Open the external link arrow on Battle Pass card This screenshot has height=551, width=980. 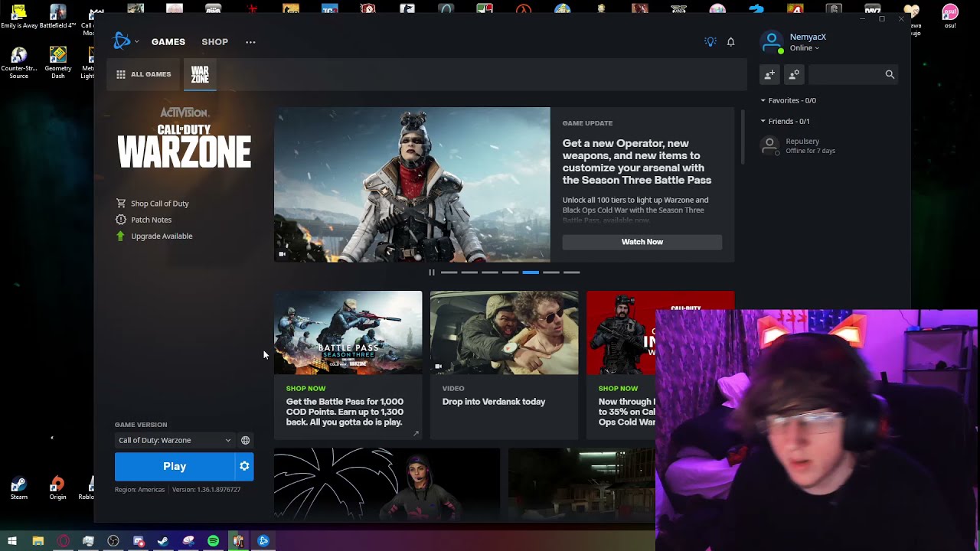pyautogui.click(x=416, y=433)
